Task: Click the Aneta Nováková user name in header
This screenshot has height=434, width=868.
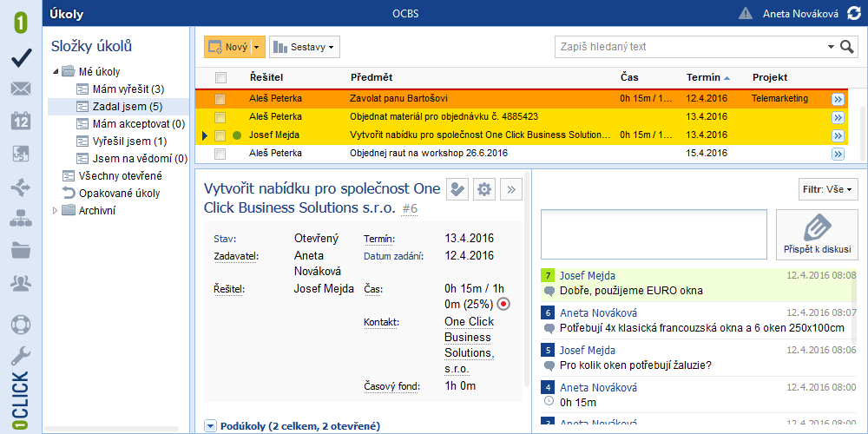Action: tap(800, 14)
